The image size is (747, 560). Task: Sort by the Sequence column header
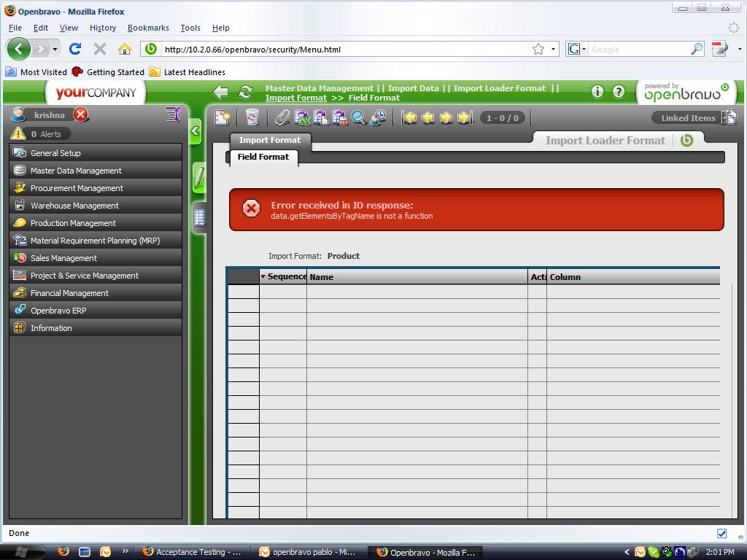coord(285,277)
